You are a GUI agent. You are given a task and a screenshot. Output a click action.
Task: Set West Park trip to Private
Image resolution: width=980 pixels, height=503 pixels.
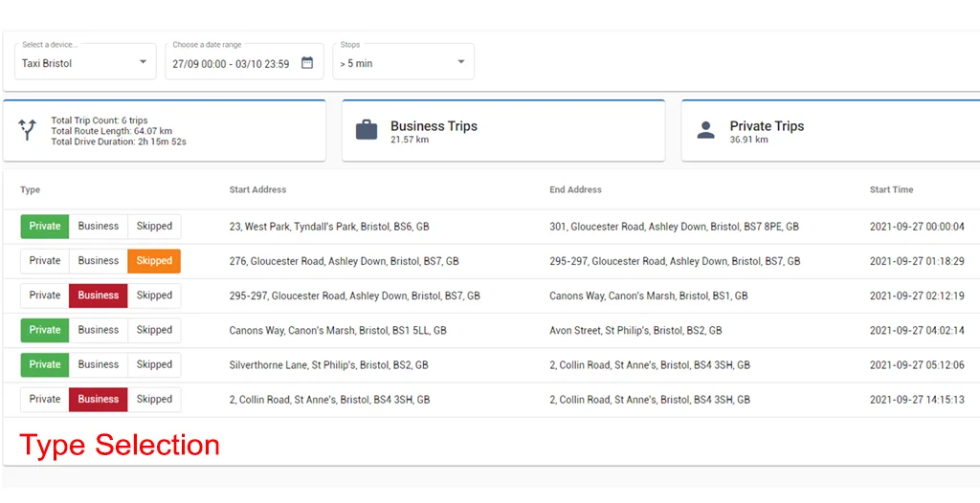45,227
